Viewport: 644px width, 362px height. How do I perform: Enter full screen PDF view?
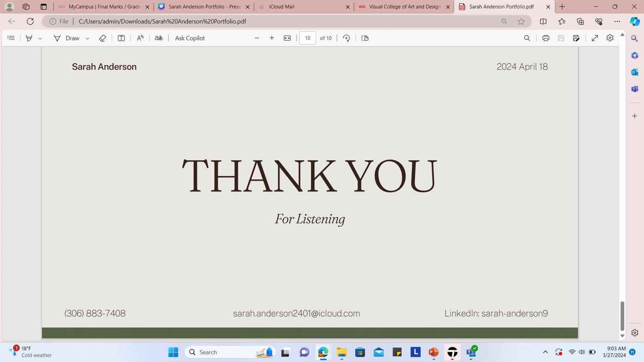595,38
